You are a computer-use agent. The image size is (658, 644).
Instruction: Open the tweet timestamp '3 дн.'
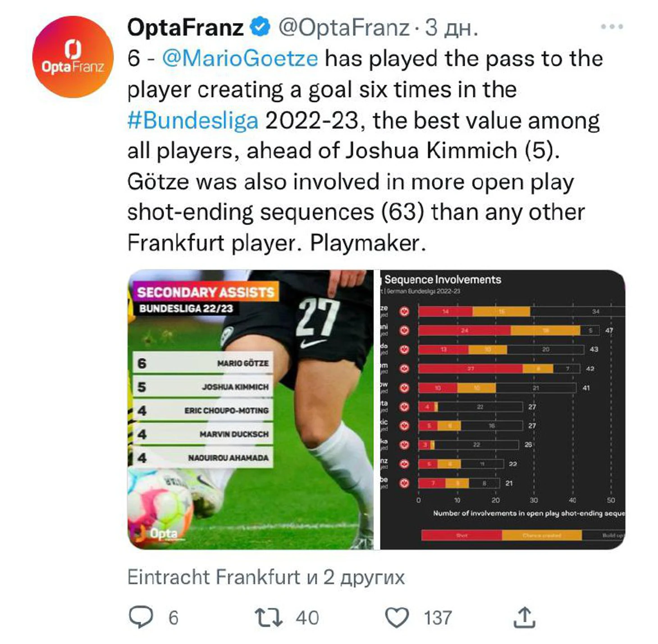(451, 28)
